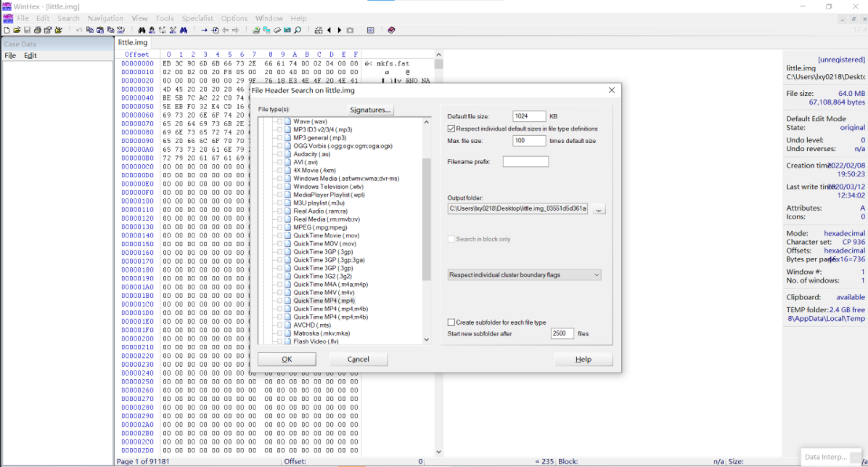Click the new file toolbar icon
This screenshot has width=868, height=467.
[7, 31]
